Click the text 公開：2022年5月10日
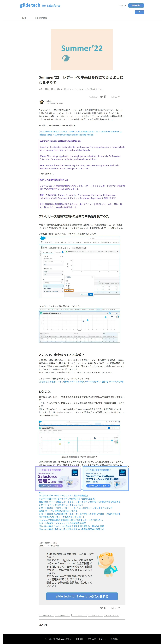The height and width of the screenshot is (644, 164). (48, 543)
